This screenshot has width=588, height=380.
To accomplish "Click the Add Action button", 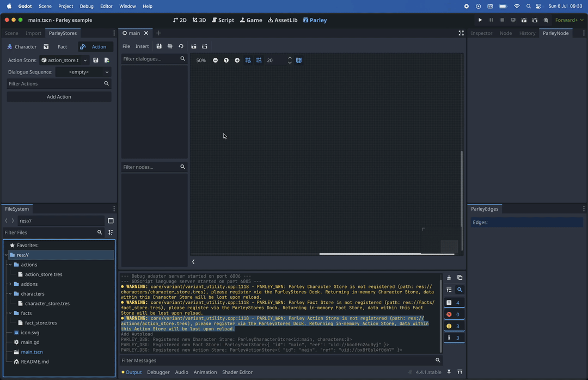I will click(x=59, y=96).
